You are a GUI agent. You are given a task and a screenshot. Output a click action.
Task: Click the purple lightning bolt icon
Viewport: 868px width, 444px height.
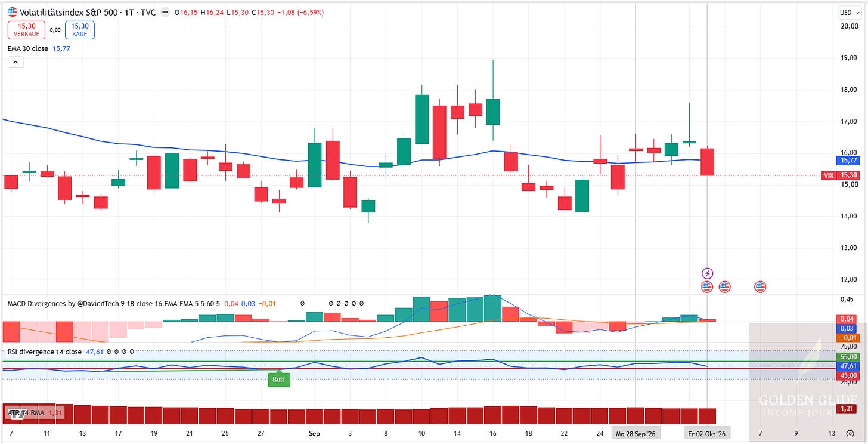(707, 273)
